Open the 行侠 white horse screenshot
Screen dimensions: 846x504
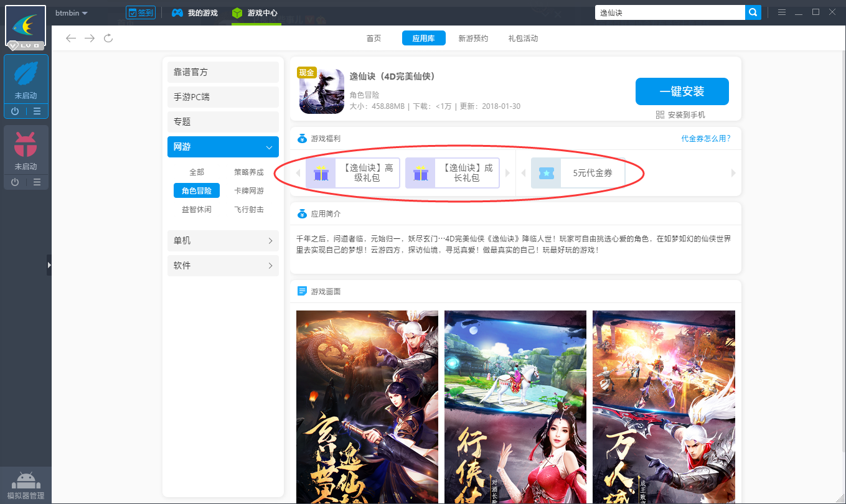point(515,407)
